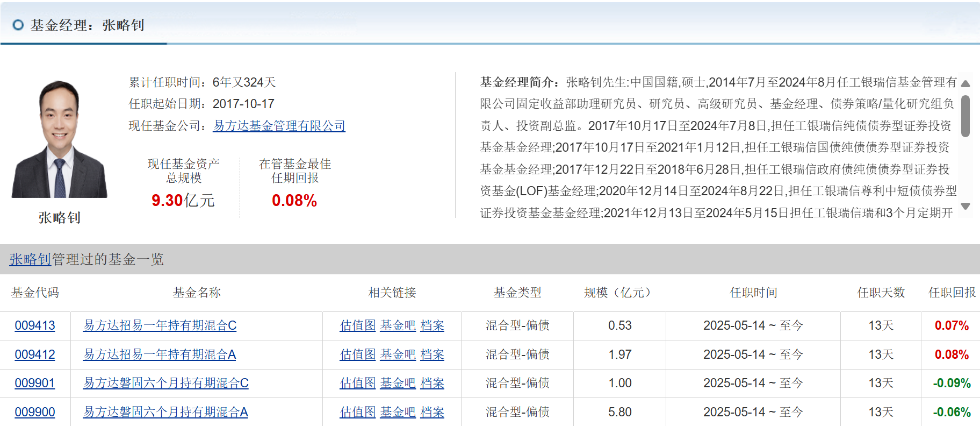This screenshot has width=980, height=426.
Task: Open fund code 009900
Action: (x=35, y=412)
